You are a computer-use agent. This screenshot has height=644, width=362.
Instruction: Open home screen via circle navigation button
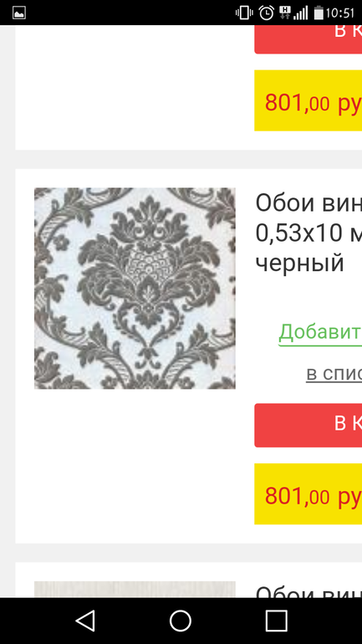tap(181, 621)
